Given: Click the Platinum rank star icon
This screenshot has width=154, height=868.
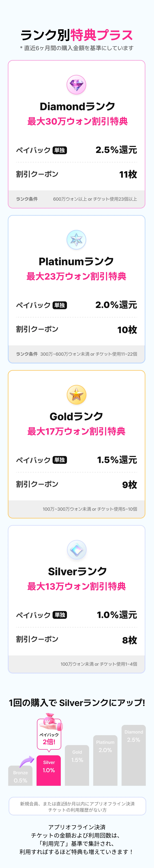Looking at the screenshot, I should (x=76, y=240).
